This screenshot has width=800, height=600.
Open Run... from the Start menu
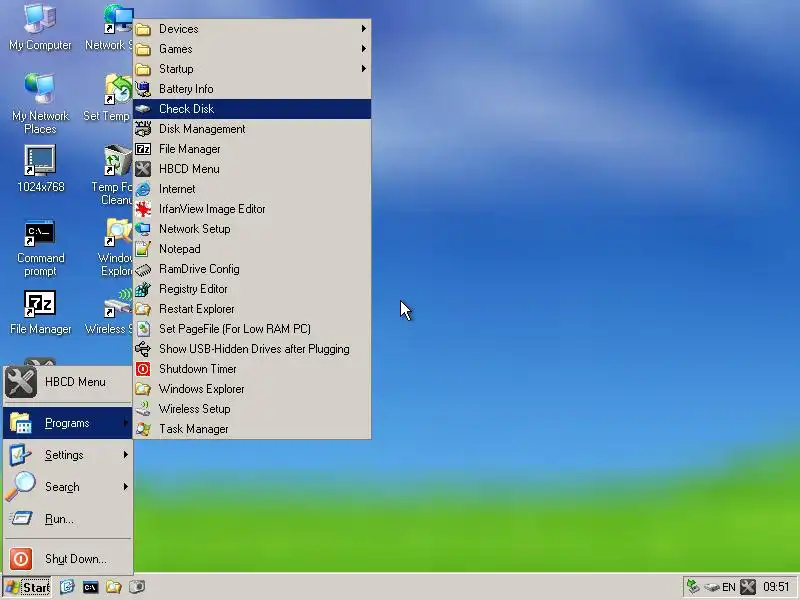[x=68, y=519]
